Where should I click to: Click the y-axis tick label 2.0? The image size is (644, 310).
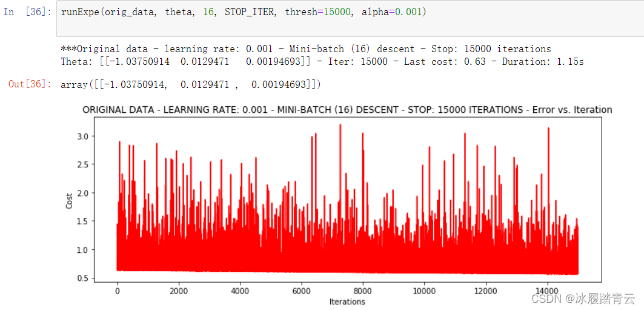point(84,192)
